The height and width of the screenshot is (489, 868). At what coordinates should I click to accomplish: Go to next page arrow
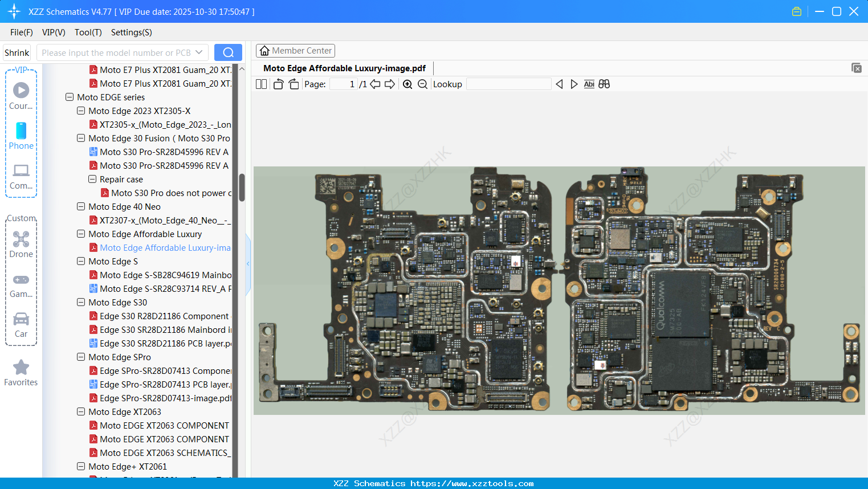[390, 84]
